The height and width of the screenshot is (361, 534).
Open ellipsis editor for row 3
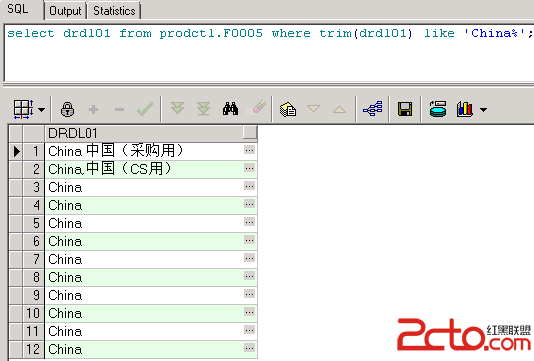(x=249, y=186)
